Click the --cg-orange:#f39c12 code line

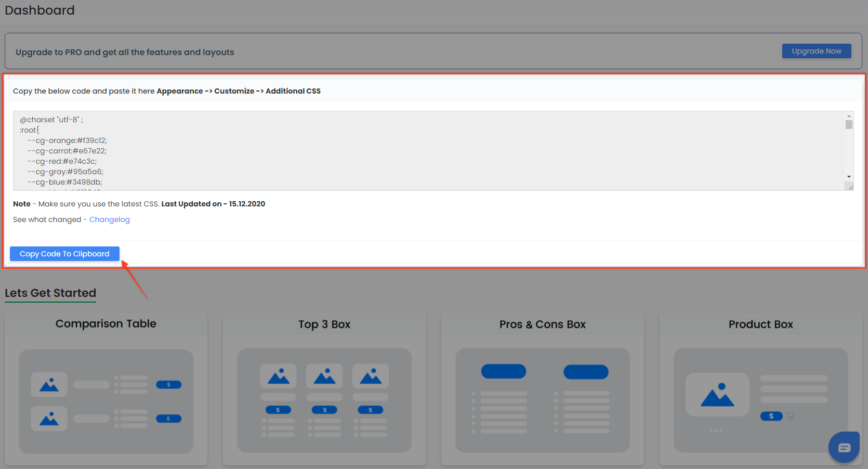(x=68, y=140)
